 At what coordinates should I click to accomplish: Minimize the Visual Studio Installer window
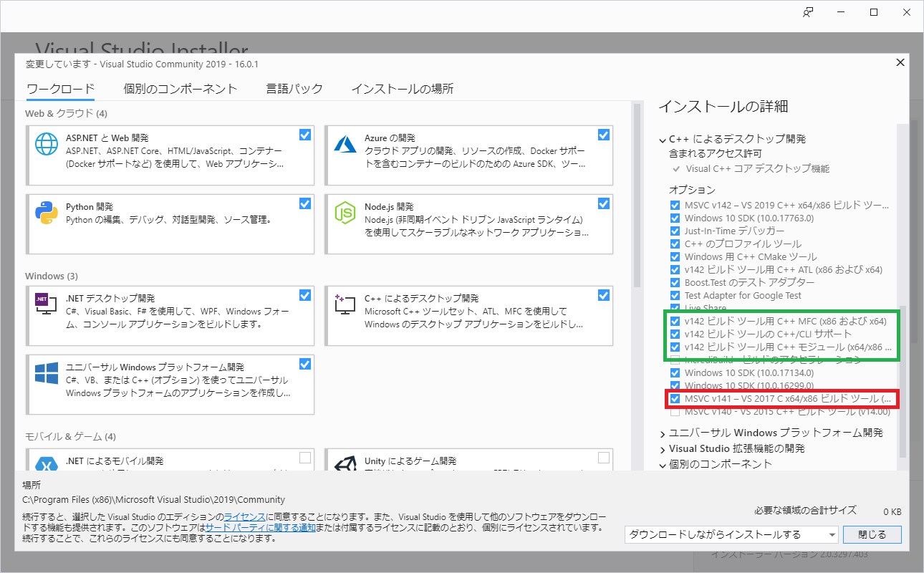(x=841, y=12)
